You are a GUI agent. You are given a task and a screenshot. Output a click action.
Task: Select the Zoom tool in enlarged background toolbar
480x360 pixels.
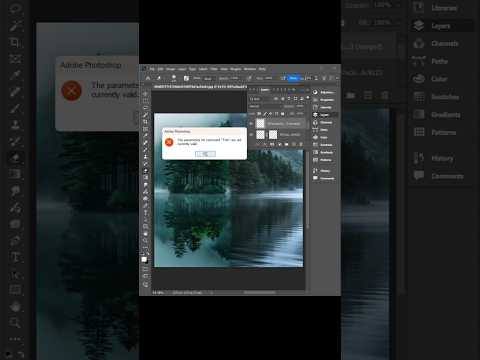pyautogui.click(x=15, y=322)
